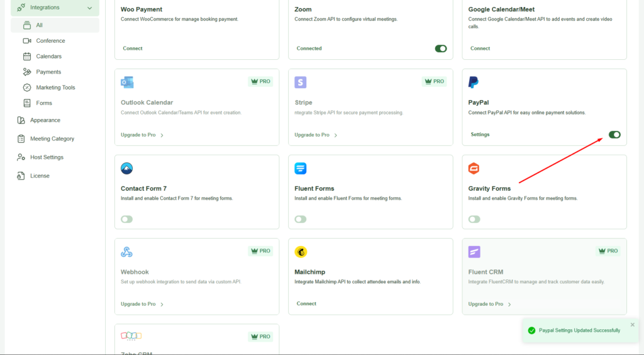The width and height of the screenshot is (644, 355).
Task: Click the PRO badge on Zoho CRM card
Action: pyautogui.click(x=260, y=337)
